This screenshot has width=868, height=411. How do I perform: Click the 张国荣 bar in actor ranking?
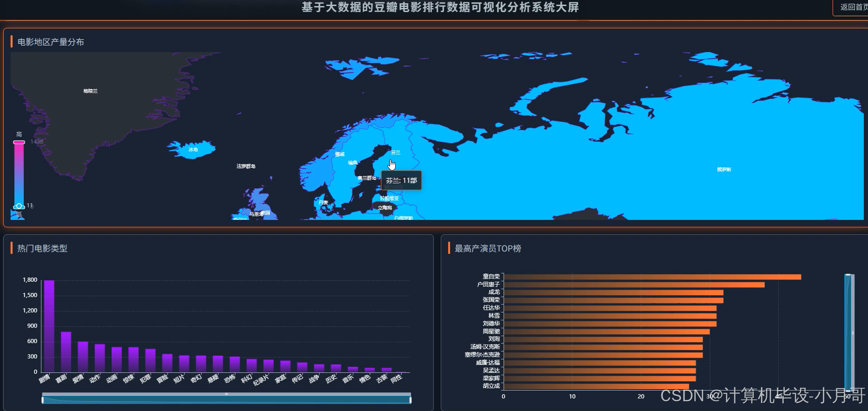pos(614,300)
